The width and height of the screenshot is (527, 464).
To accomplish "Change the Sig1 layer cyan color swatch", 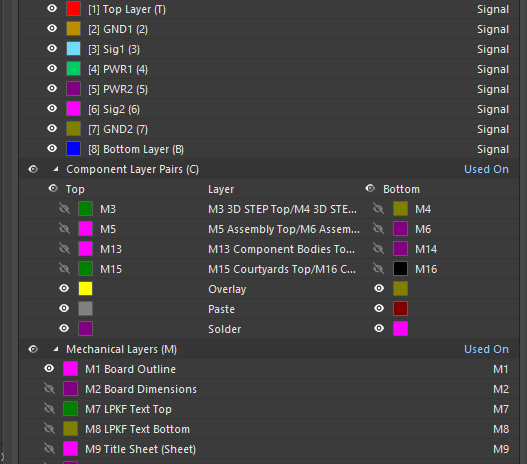I will (x=74, y=49).
